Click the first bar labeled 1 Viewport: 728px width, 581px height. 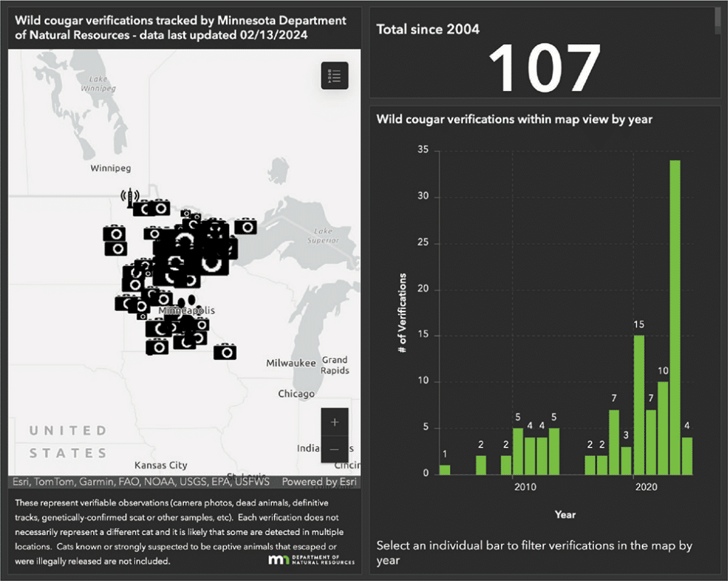445,469
